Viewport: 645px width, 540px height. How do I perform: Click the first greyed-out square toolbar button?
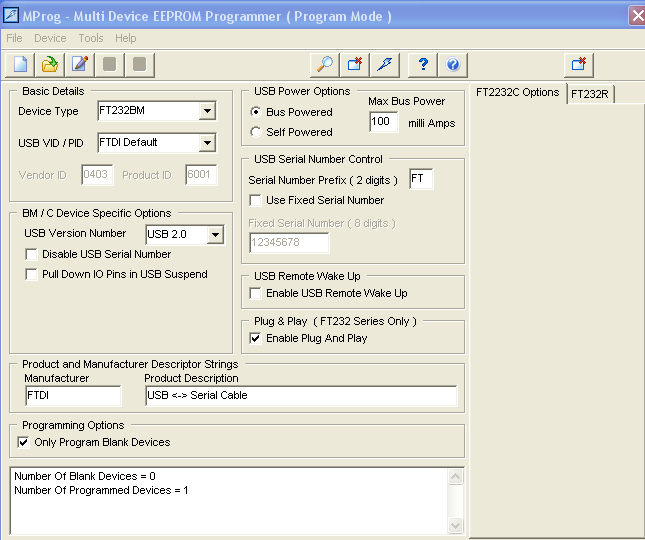pyautogui.click(x=110, y=65)
